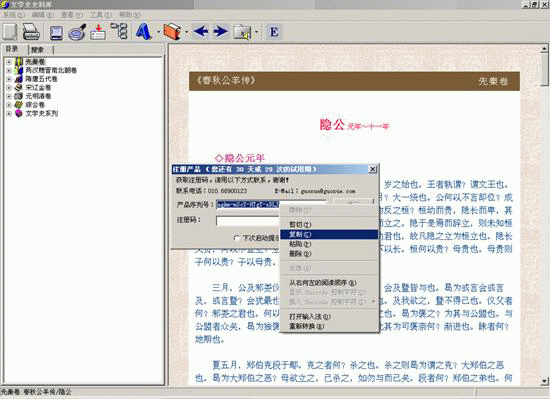Click the tree structure icon in toolbar
This screenshot has height=399, width=550.
tap(119, 31)
